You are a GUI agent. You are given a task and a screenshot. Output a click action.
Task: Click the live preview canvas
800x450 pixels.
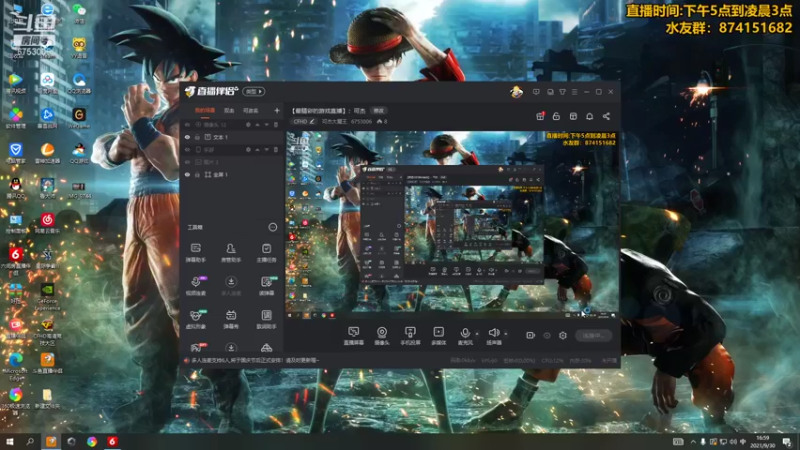coord(452,225)
